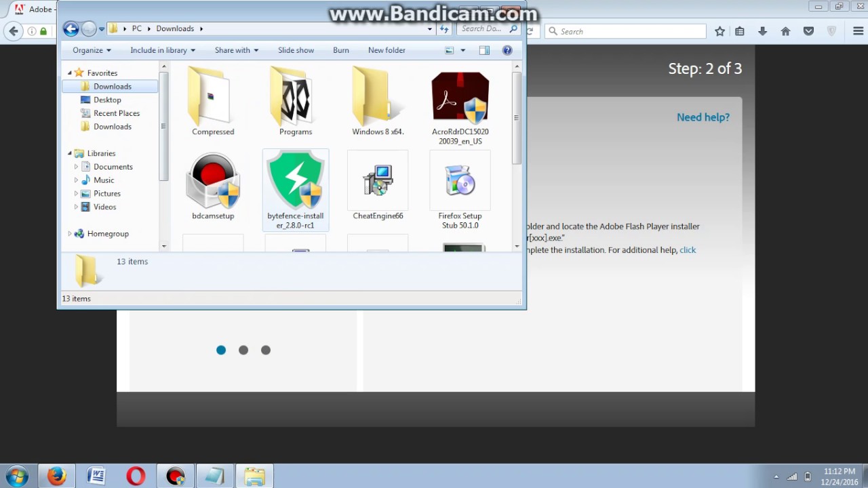Collapse the Libraries group
This screenshot has width=868, height=488.
[69, 153]
